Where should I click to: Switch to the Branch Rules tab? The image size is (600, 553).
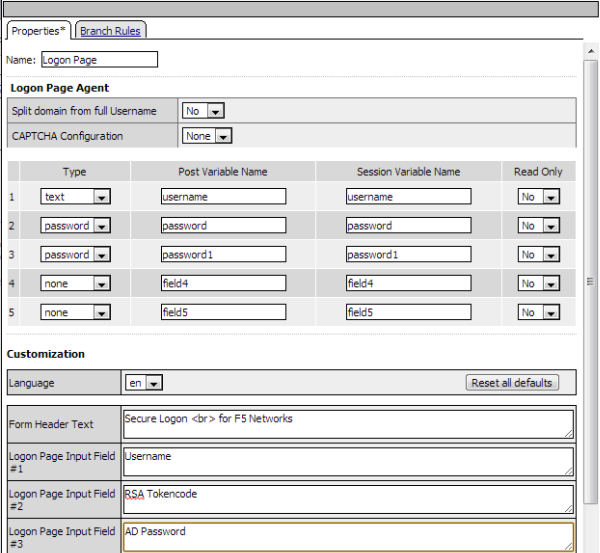110,31
